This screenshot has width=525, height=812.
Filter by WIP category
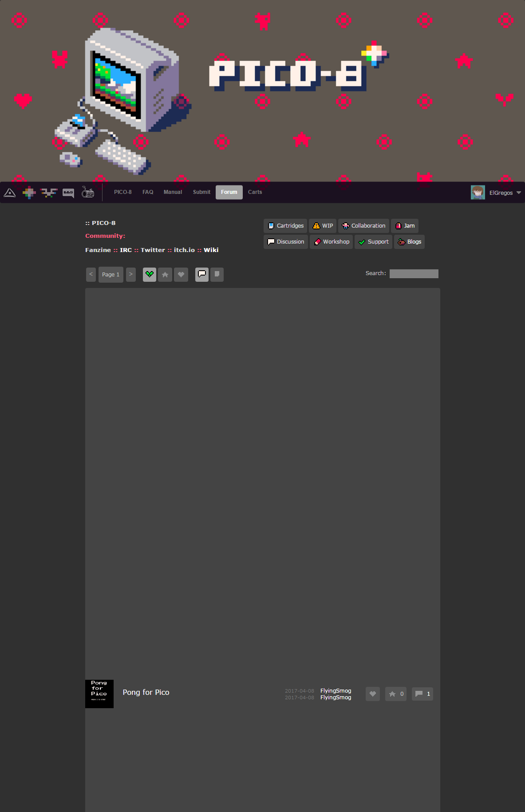click(x=323, y=226)
